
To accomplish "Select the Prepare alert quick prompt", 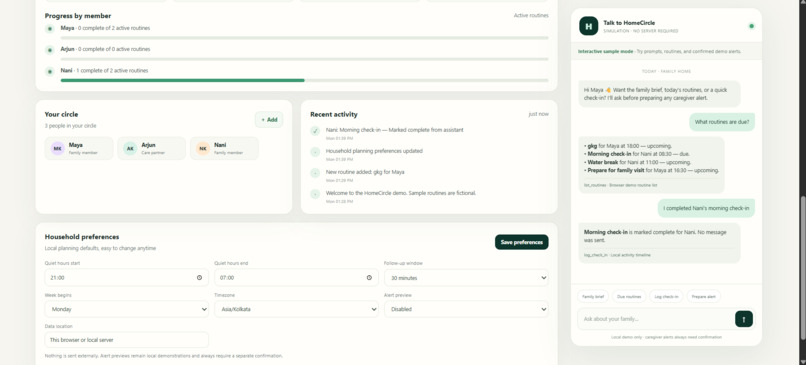I will pyautogui.click(x=704, y=297).
